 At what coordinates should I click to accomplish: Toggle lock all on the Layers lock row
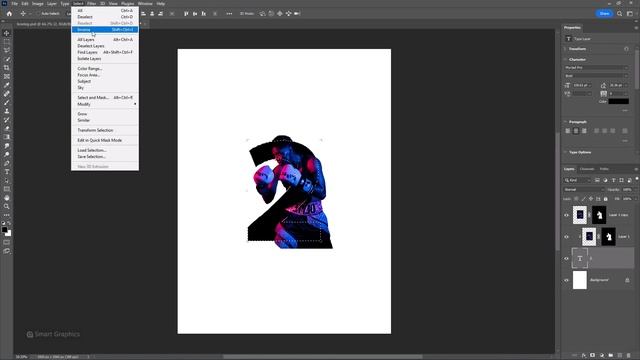[606, 199]
